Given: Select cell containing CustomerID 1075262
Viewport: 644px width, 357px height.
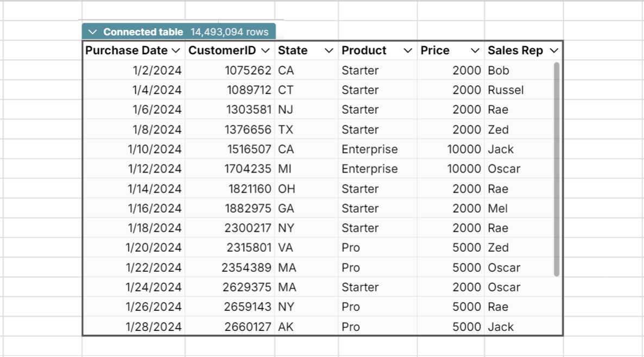Looking at the screenshot, I should 249,70.
